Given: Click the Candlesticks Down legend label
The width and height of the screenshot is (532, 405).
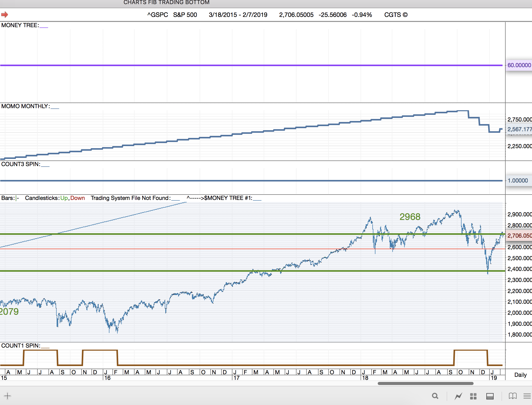Looking at the screenshot, I should 77,198.
